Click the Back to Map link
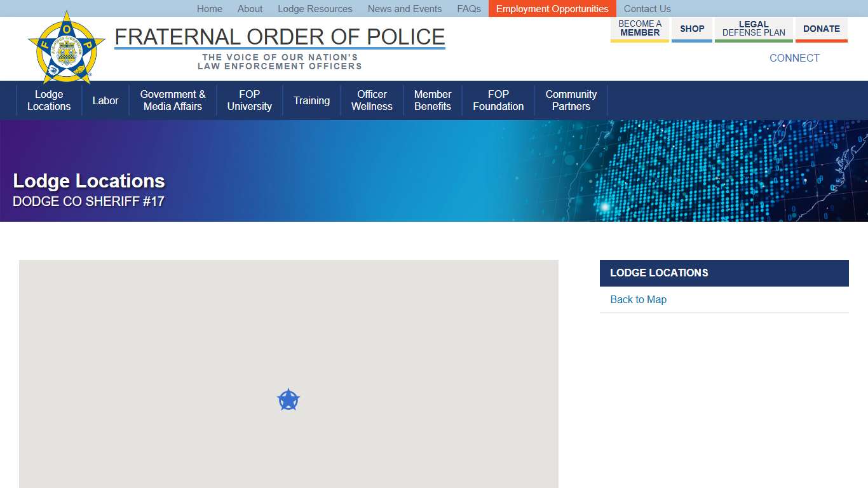 [x=638, y=299]
